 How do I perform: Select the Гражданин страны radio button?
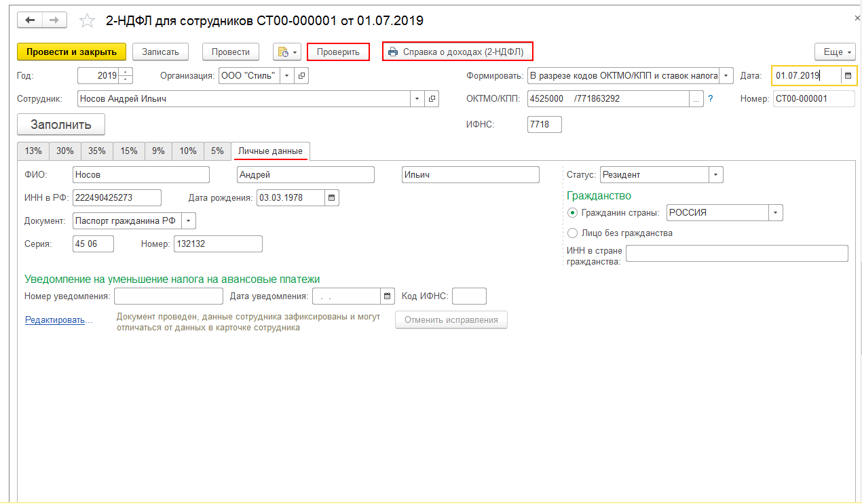coord(572,213)
